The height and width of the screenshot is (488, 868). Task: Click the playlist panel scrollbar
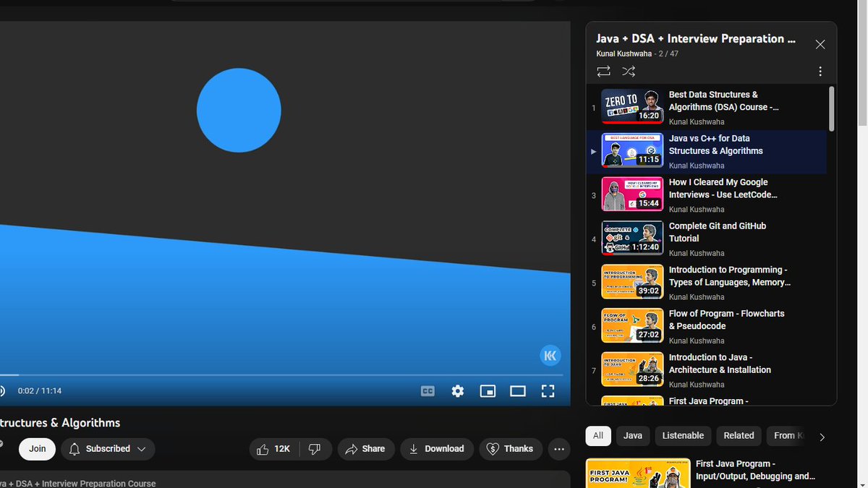point(832,108)
